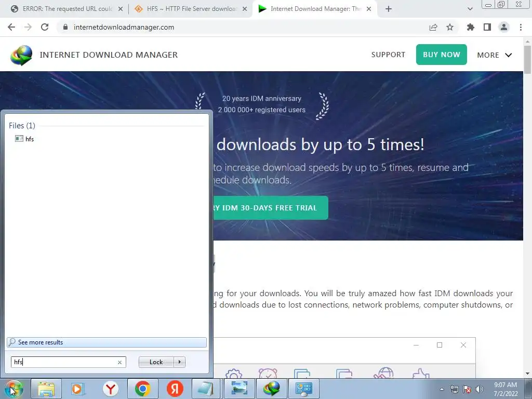Open the Chrome profile avatar

504,27
